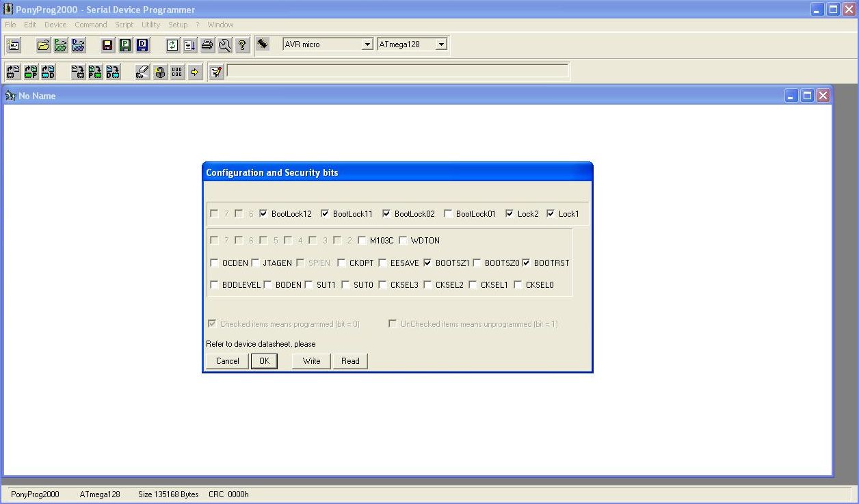Check the BODEN checkbox
Screen dimensions: 859x504
(267, 285)
